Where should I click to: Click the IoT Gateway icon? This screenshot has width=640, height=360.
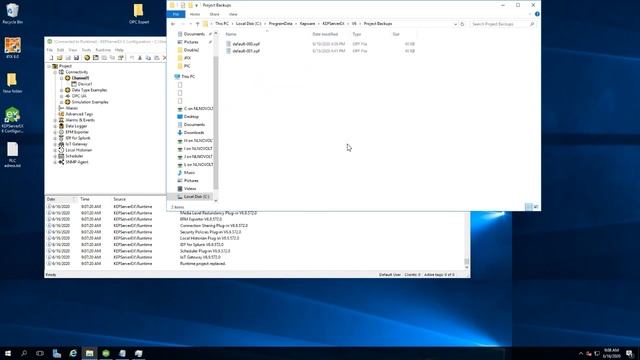62,144
